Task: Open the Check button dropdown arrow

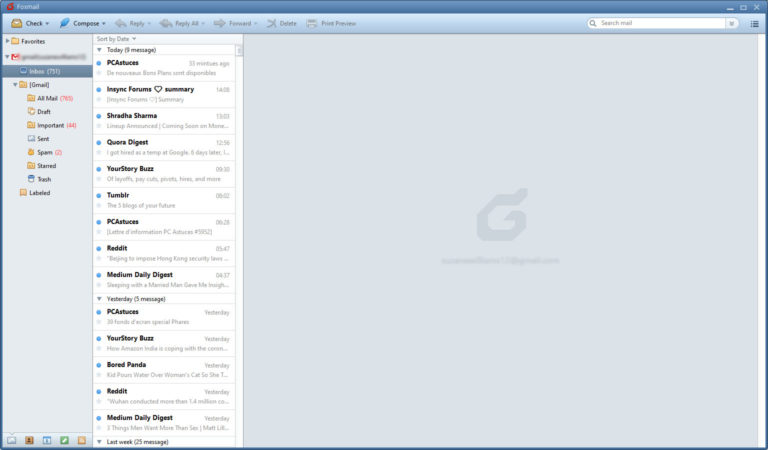Action: click(x=47, y=24)
